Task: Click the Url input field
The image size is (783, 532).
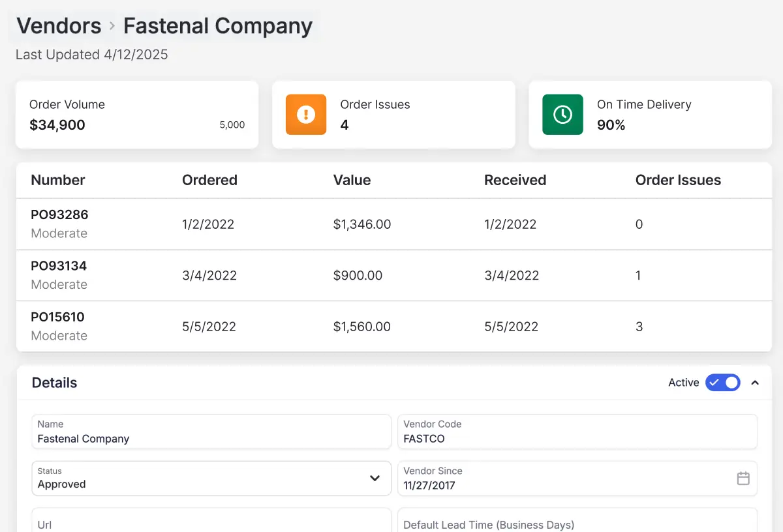Action: 211,520
